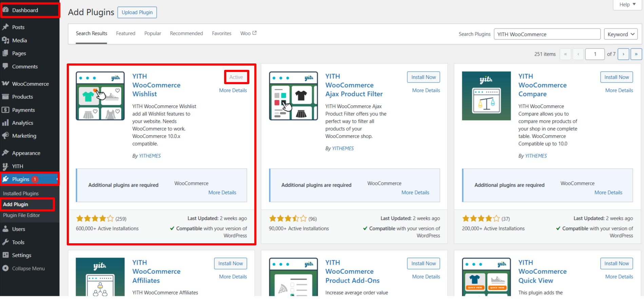Image resolution: width=644 pixels, height=304 pixels.
Task: Open the Woo tab link
Action: point(248,33)
